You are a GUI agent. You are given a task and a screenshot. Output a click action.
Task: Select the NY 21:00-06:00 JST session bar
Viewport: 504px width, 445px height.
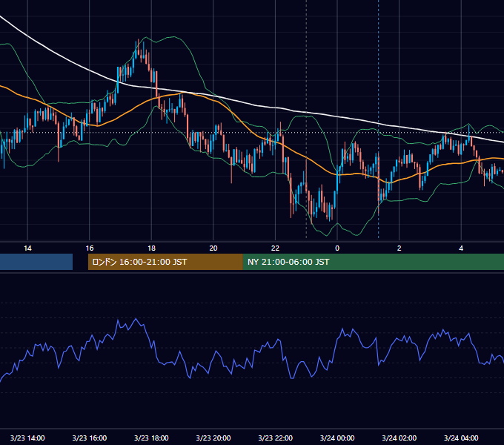coord(373,262)
